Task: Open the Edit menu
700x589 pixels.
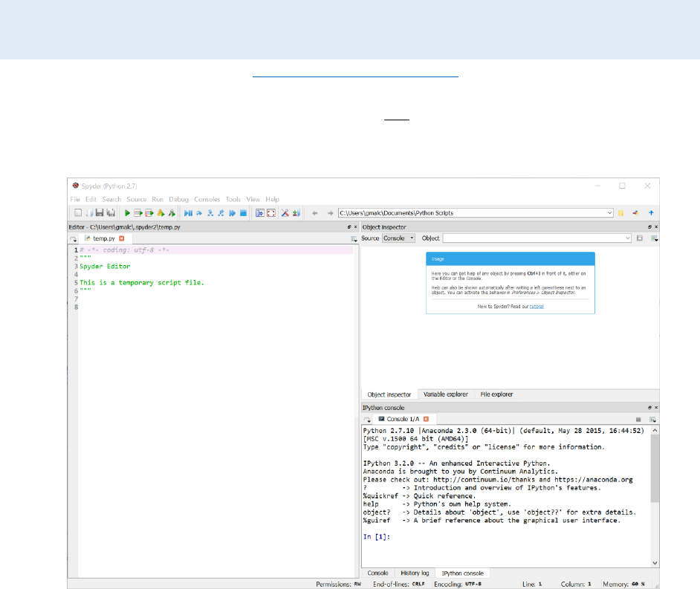Action: pyautogui.click(x=91, y=200)
